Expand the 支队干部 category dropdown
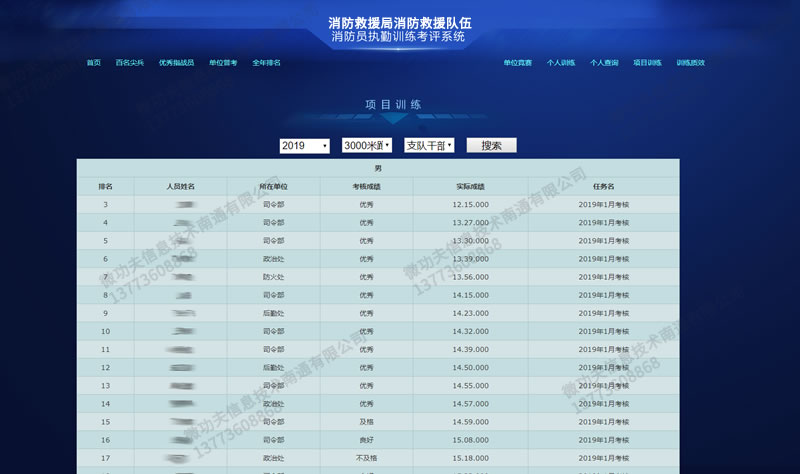800x474 pixels. point(429,146)
